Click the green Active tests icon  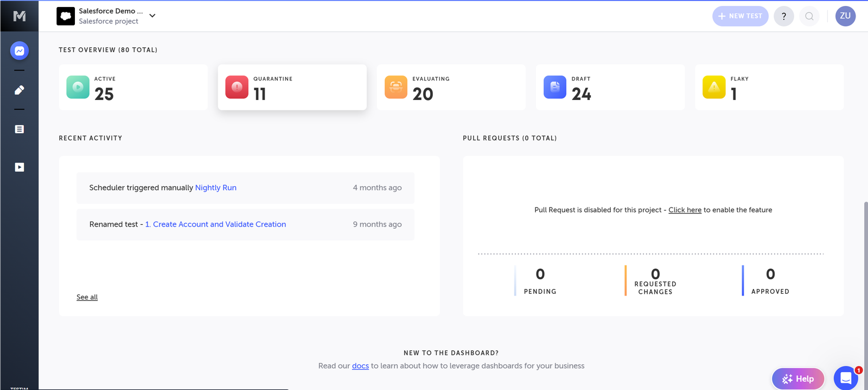point(78,87)
